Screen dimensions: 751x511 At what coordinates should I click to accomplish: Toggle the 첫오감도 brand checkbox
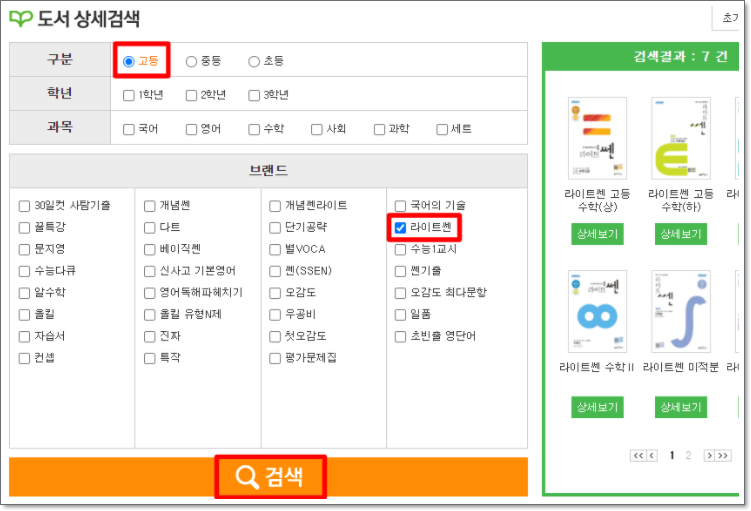(275, 336)
